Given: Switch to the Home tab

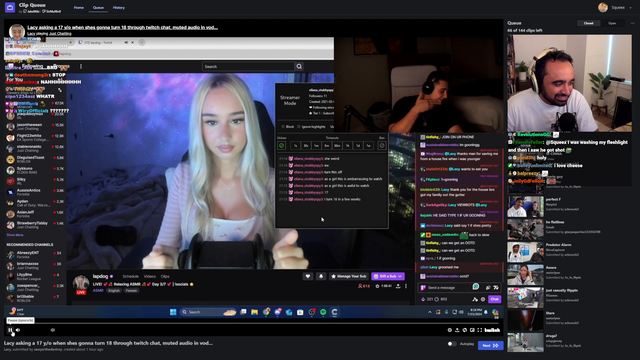Looking at the screenshot, I should 79,7.
